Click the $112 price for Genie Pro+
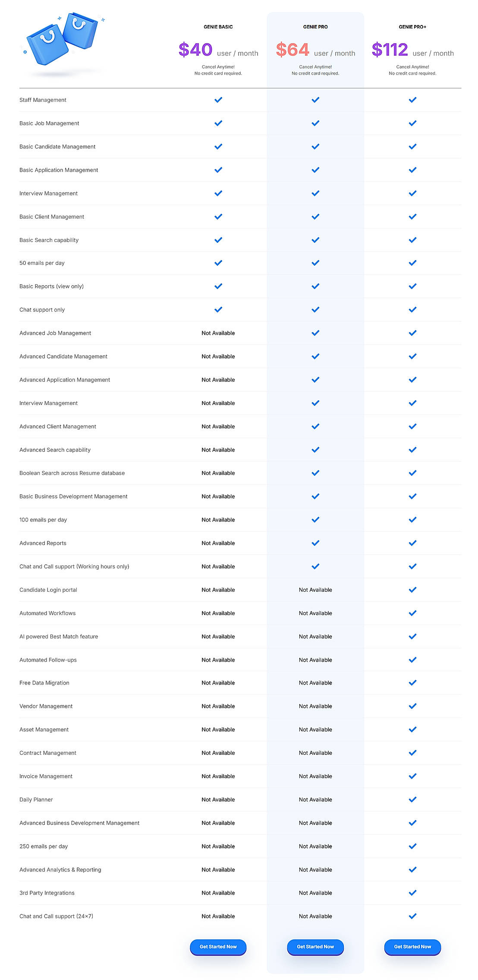This screenshot has width=478, height=980. coord(390,50)
